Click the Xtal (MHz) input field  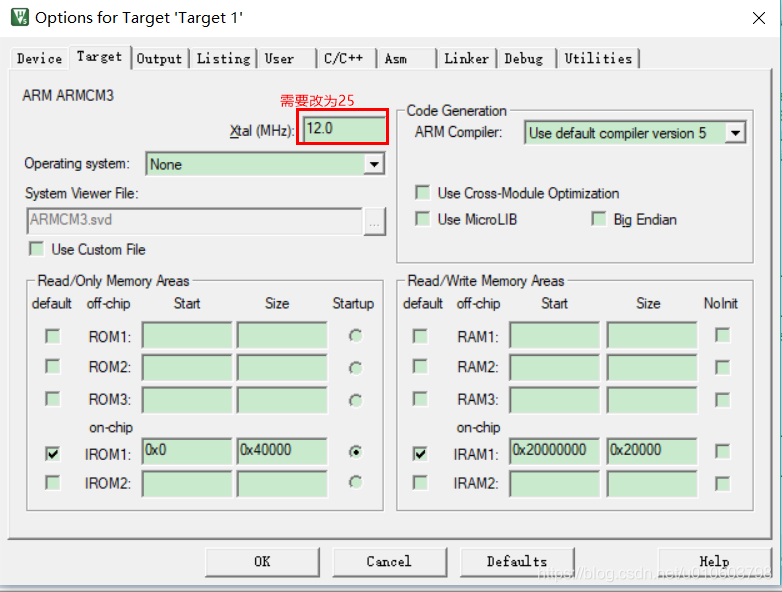[x=345, y=129]
